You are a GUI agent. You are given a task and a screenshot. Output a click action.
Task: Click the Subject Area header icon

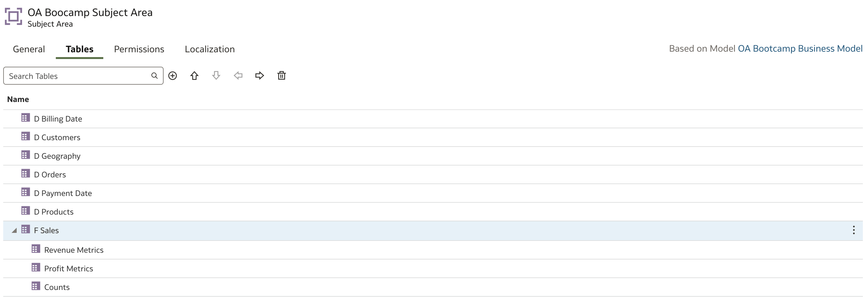13,16
